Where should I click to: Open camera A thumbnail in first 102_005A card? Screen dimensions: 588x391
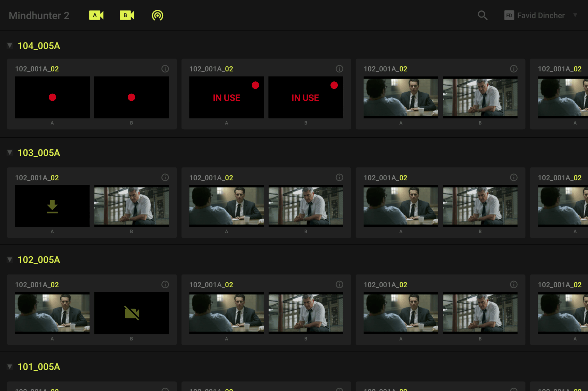tap(52, 313)
